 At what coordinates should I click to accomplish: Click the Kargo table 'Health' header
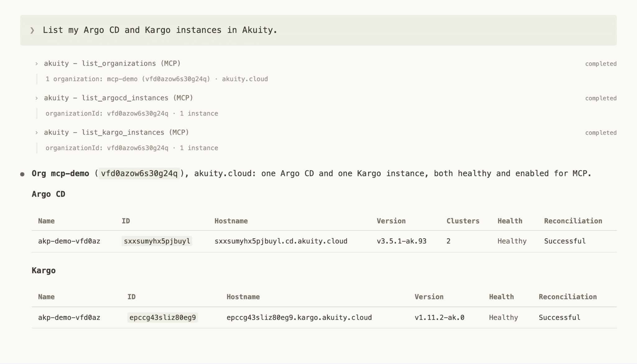click(x=501, y=297)
